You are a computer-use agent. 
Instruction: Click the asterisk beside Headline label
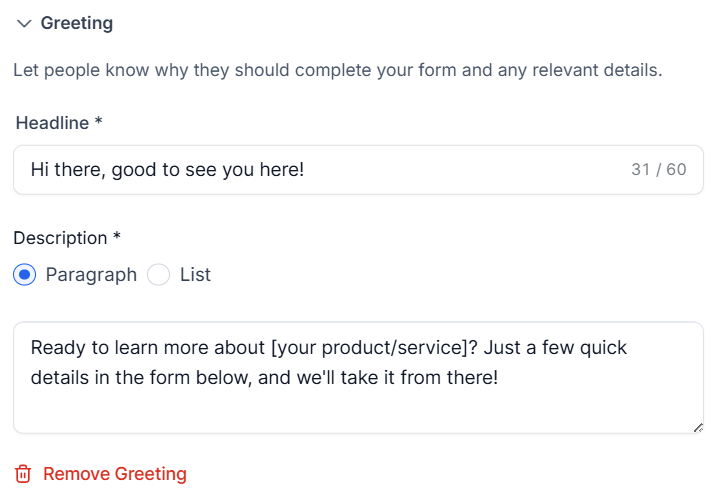coord(98,121)
